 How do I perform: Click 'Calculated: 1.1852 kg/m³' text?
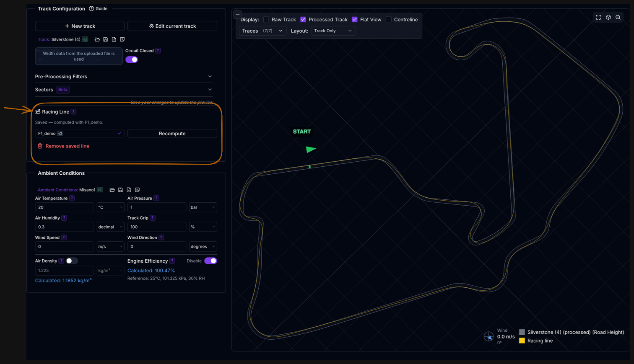pos(63,281)
